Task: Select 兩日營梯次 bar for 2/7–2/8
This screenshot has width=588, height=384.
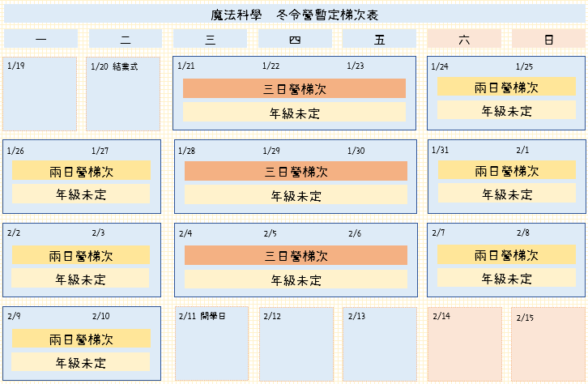Action: pos(506,254)
